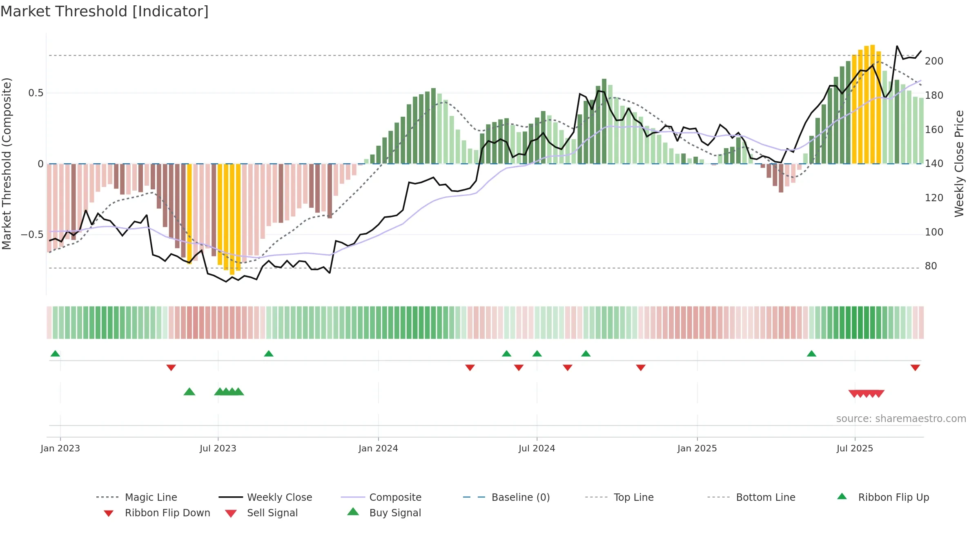This screenshot has width=980, height=551.
Task: Toggle the Baseline (0) legend entry
Action: coord(506,497)
